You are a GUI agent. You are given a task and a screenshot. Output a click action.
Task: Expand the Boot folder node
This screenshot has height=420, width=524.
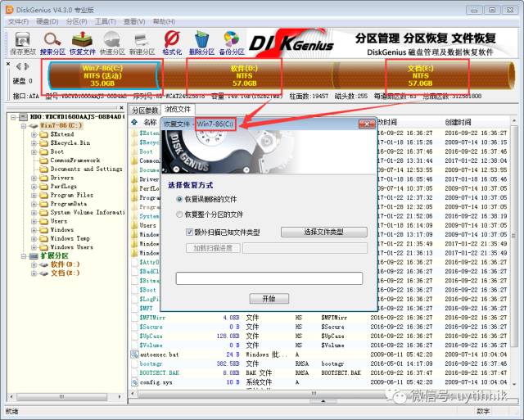tap(34, 152)
